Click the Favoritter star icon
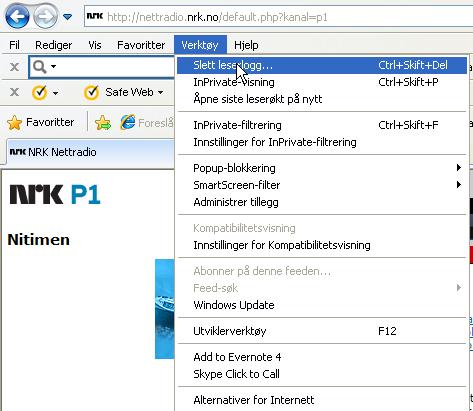This screenshot has width=473, height=411. pos(14,123)
